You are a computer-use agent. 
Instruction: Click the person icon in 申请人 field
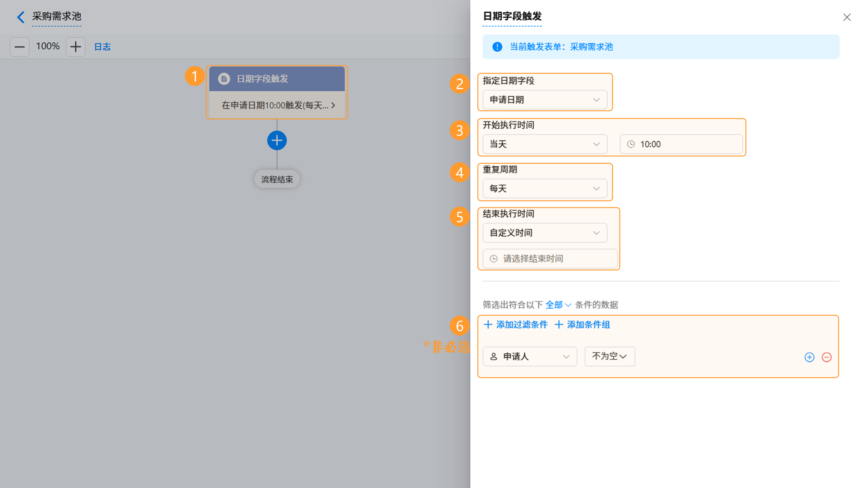click(x=494, y=357)
